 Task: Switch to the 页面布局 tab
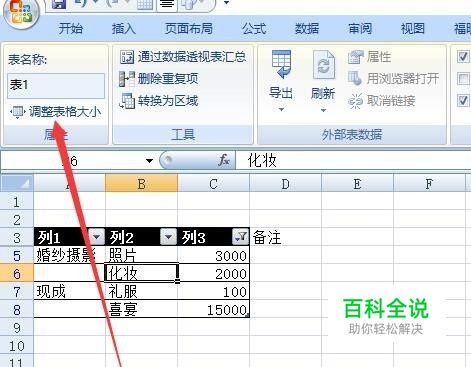pos(189,29)
